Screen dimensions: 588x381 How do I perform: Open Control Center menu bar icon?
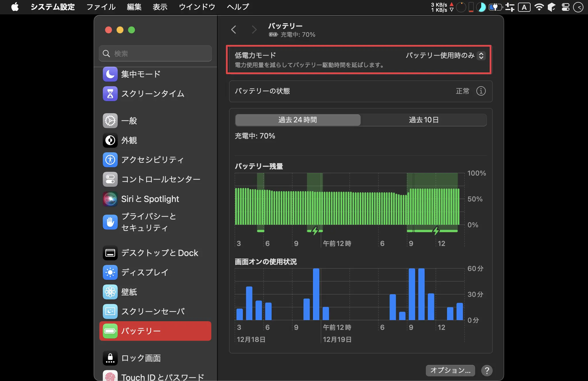(566, 7)
